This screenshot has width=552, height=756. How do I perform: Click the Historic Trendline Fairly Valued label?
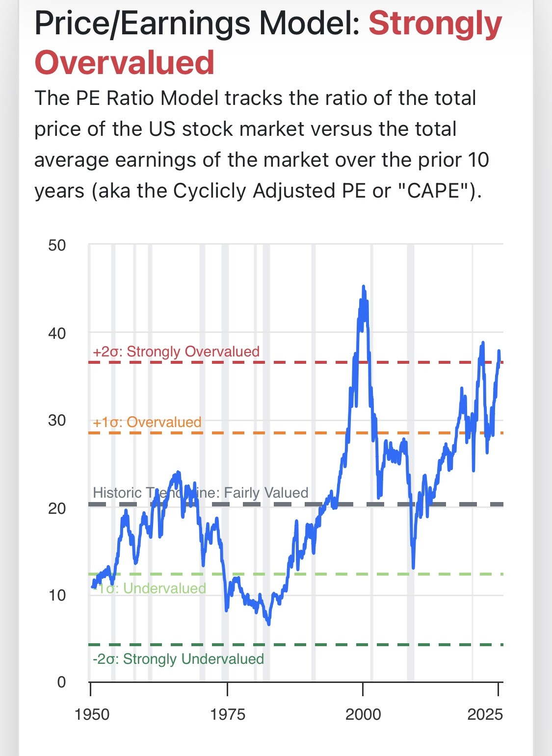201,493
